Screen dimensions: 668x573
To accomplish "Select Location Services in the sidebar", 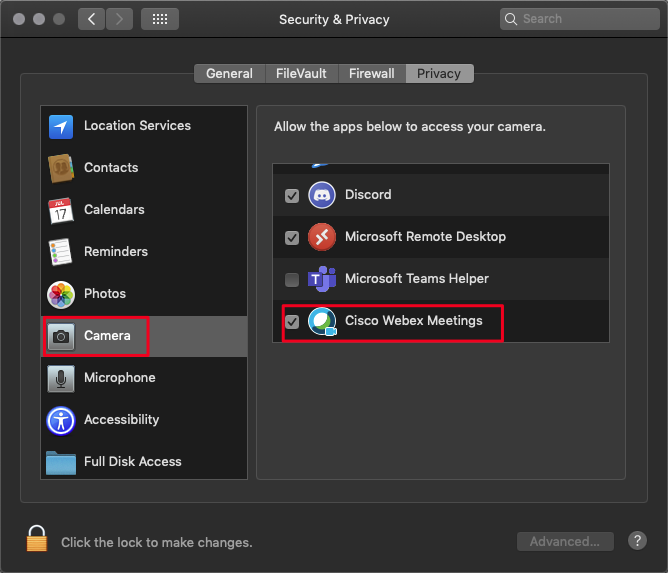I will tap(137, 126).
